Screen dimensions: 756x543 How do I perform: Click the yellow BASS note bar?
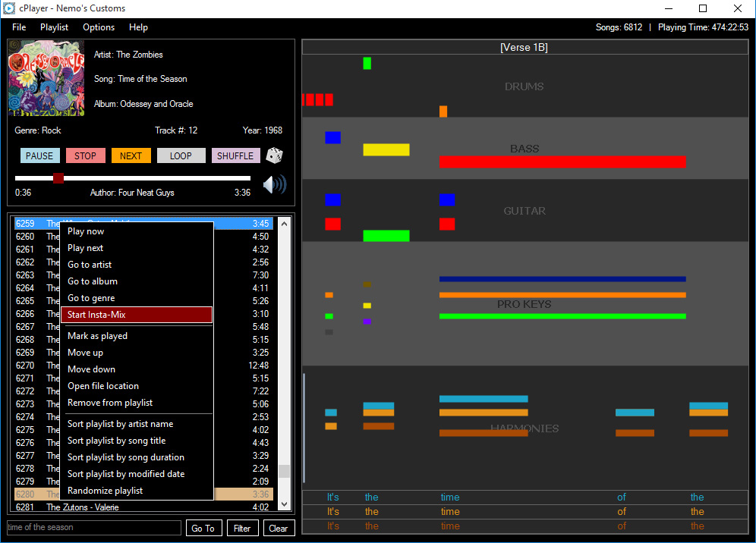click(386, 150)
